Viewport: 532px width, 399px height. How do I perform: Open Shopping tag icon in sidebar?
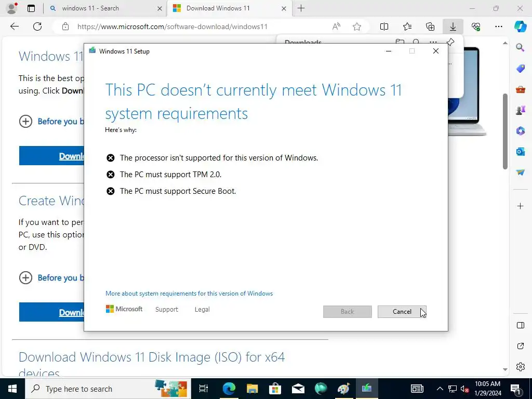[520, 68]
